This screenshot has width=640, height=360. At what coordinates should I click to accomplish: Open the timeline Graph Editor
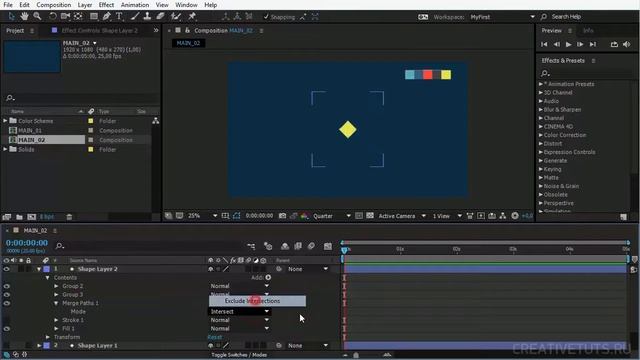[x=328, y=246]
